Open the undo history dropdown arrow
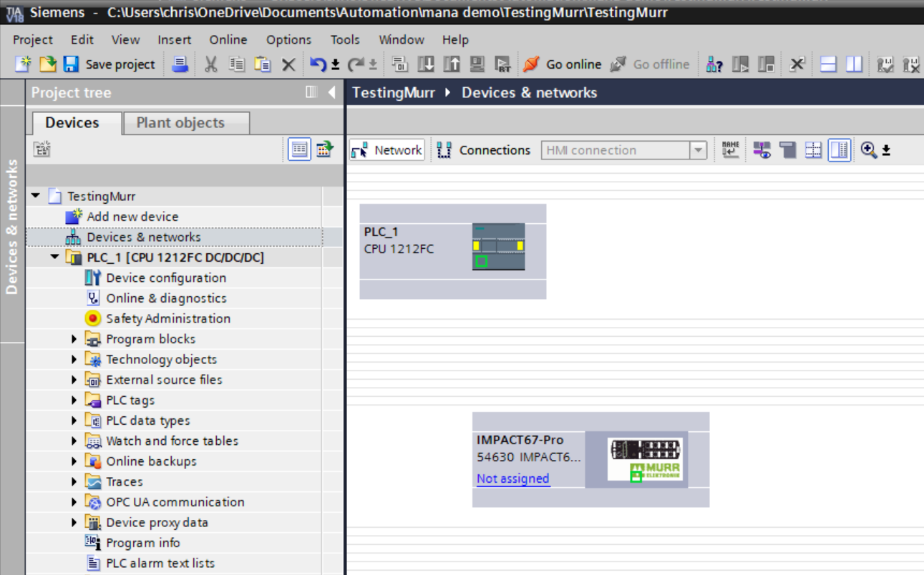This screenshot has width=924, height=575. tap(335, 65)
